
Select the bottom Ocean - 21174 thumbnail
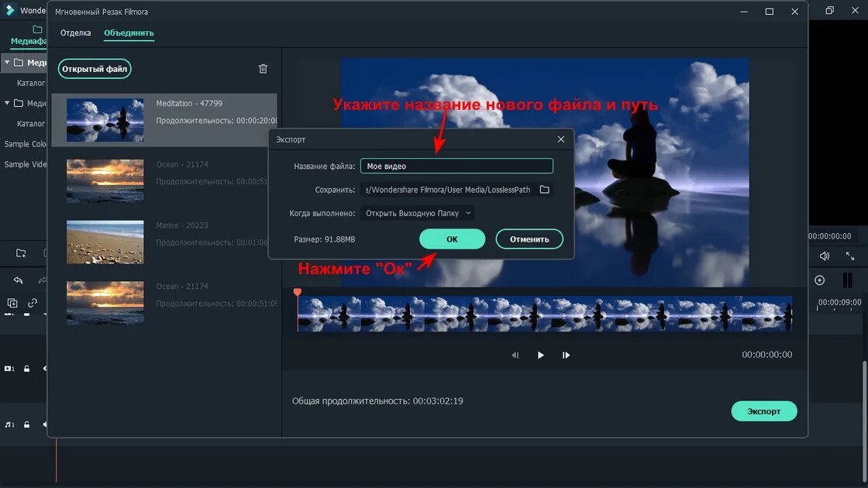pos(105,303)
